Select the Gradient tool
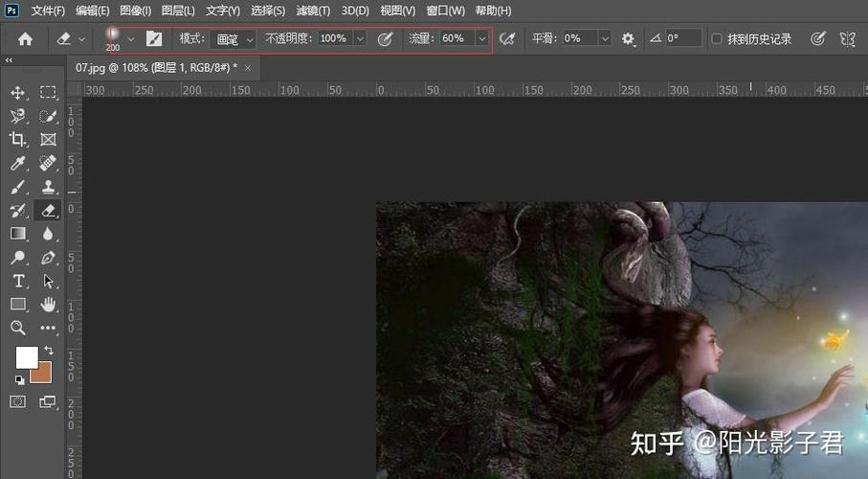 point(18,234)
